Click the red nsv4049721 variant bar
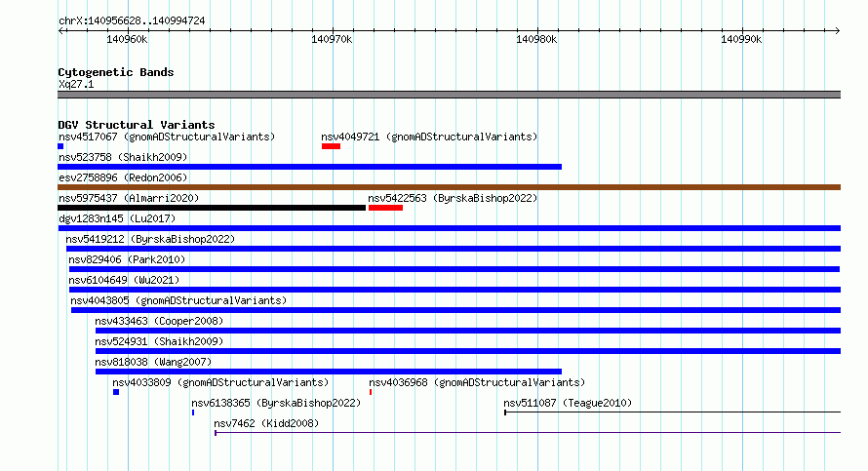Screen dimensions: 868x471 tap(331, 146)
